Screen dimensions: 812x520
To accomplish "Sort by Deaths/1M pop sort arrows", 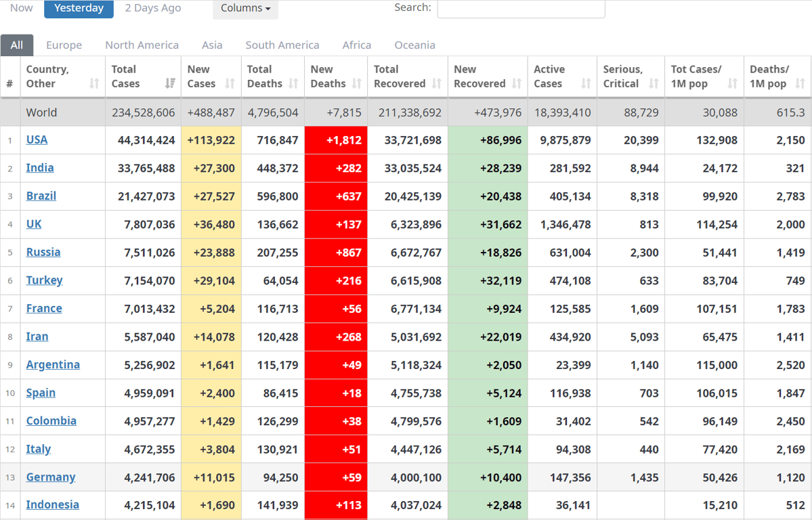I will tap(800, 83).
